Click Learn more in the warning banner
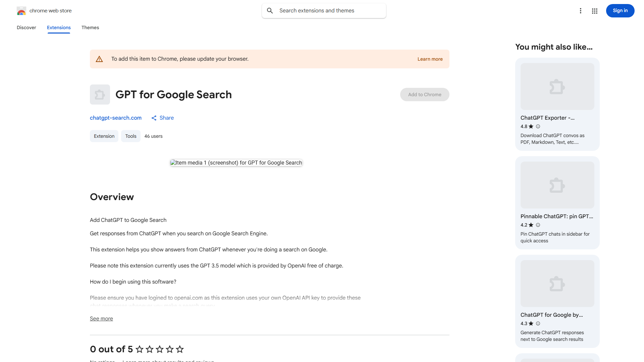 pyautogui.click(x=430, y=59)
